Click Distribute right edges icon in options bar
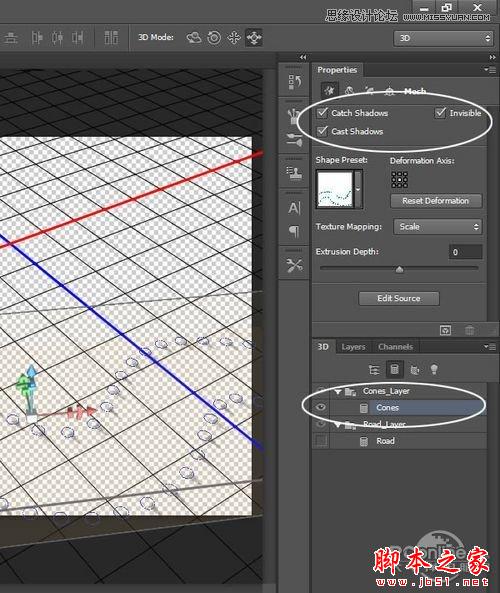The width and height of the screenshot is (500, 593). point(78,38)
